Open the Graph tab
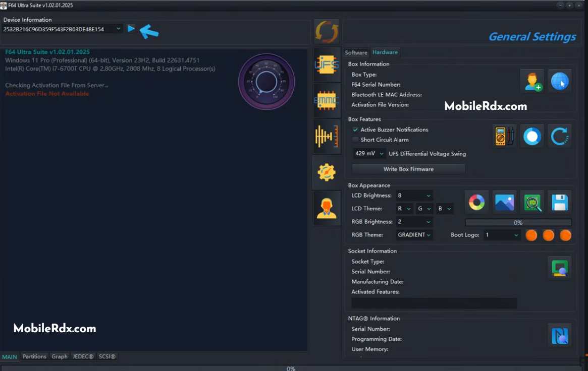 (x=59, y=356)
